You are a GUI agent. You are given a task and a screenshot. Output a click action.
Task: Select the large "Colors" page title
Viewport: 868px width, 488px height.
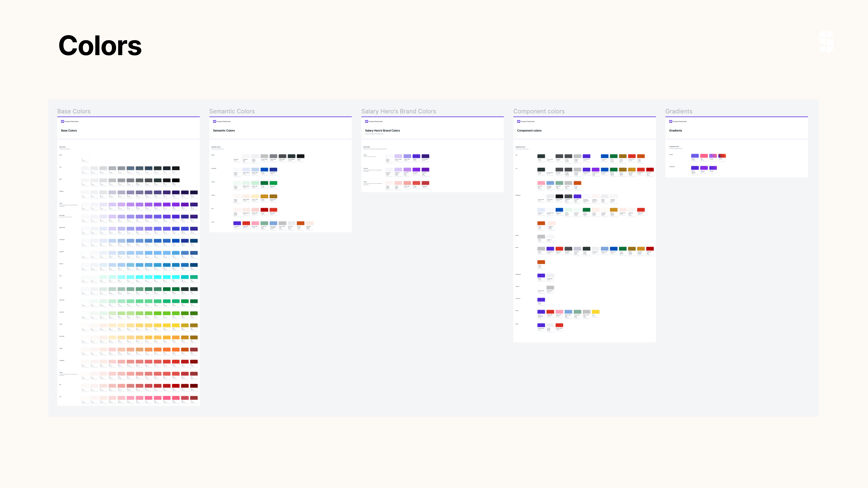pyautogui.click(x=100, y=46)
